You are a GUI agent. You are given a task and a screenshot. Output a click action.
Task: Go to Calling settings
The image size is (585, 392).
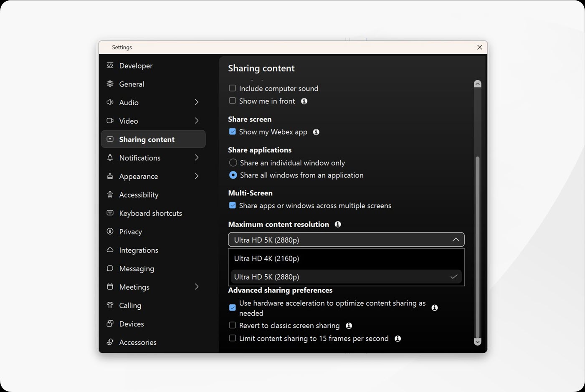pyautogui.click(x=153, y=305)
